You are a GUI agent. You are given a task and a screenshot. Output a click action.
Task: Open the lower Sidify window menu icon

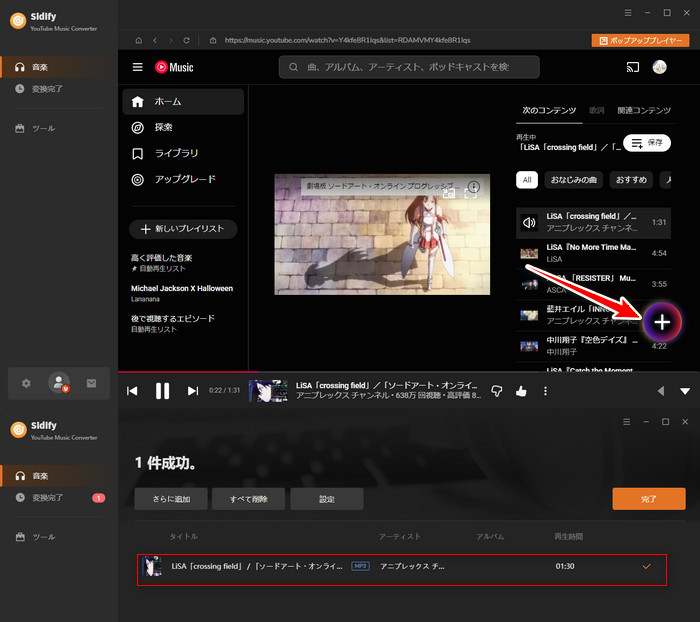(x=627, y=422)
